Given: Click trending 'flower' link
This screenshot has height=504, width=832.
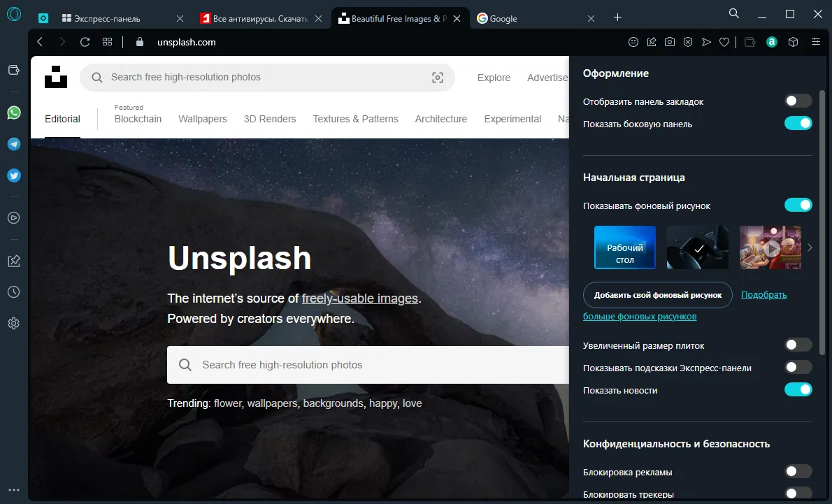Looking at the screenshot, I should pyautogui.click(x=228, y=403).
